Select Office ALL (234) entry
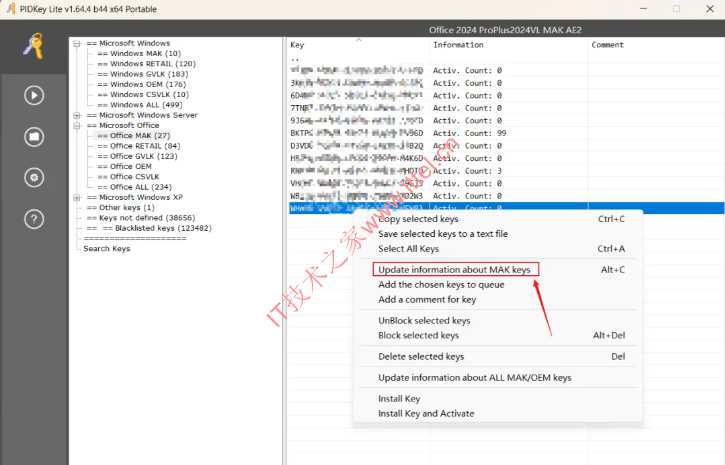The width and height of the screenshot is (725, 465). tap(135, 187)
